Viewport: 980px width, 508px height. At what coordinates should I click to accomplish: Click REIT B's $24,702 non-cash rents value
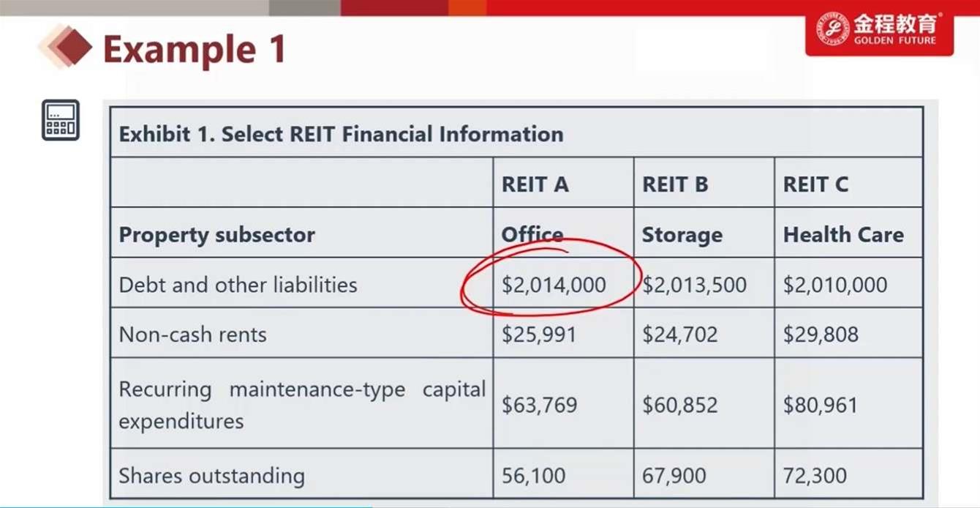point(680,335)
